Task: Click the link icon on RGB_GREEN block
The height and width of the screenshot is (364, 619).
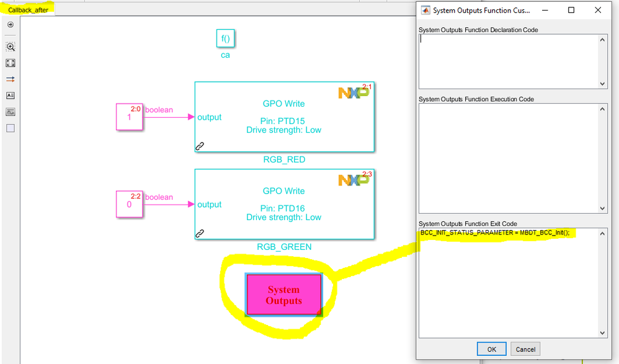Action: 200,233
